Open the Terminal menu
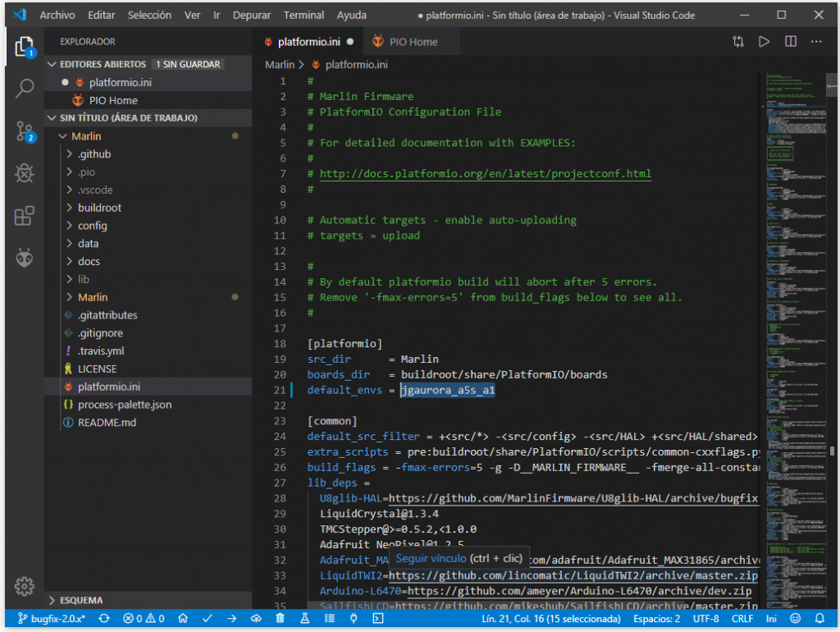Viewport: 840px width, 632px height. [x=304, y=15]
